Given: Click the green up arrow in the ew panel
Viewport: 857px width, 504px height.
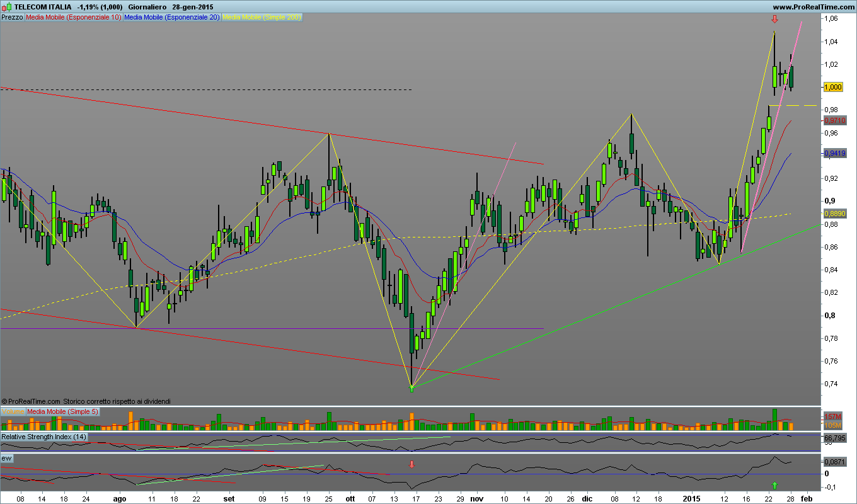Looking at the screenshot, I should tap(774, 485).
